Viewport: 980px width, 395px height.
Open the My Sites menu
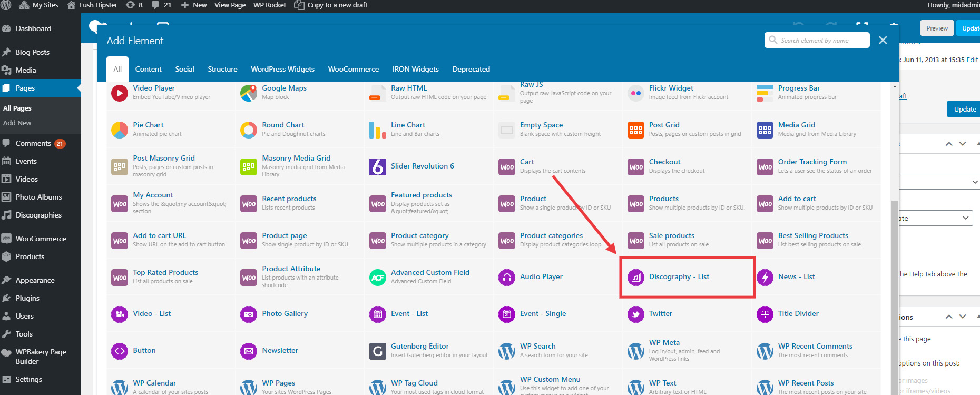point(38,5)
